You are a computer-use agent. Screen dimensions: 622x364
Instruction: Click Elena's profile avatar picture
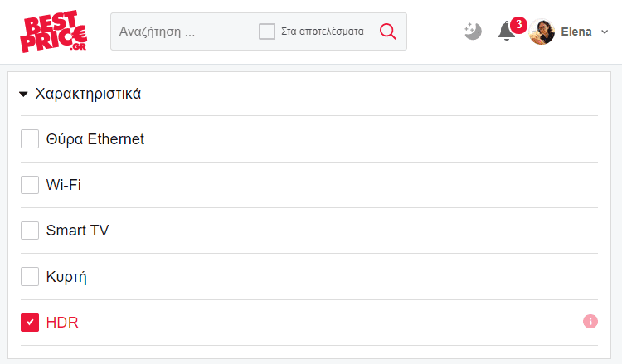[542, 32]
